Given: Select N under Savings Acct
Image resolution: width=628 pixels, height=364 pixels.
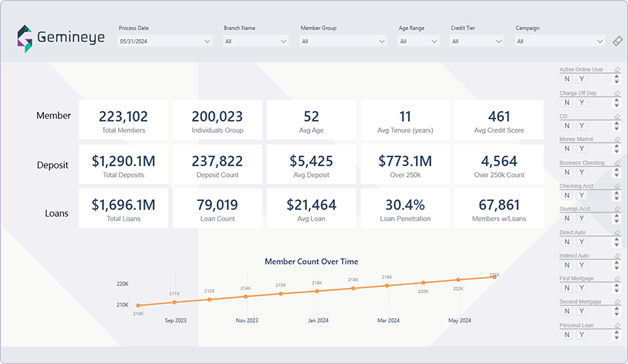Looking at the screenshot, I should tap(567, 219).
